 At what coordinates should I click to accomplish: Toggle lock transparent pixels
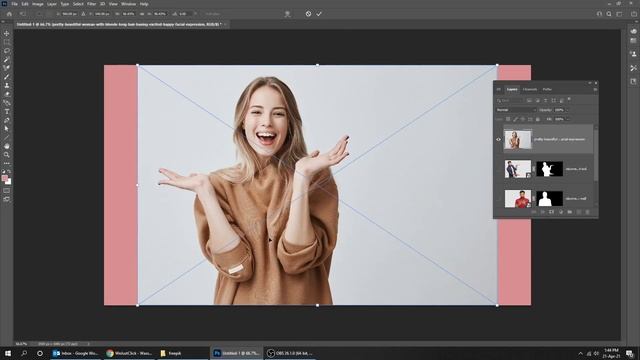click(x=508, y=119)
